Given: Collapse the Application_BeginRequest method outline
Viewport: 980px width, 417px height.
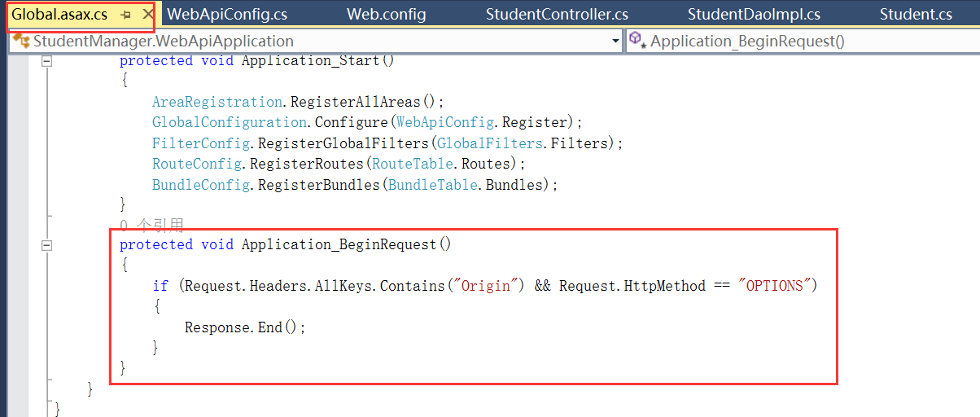Looking at the screenshot, I should click(46, 244).
